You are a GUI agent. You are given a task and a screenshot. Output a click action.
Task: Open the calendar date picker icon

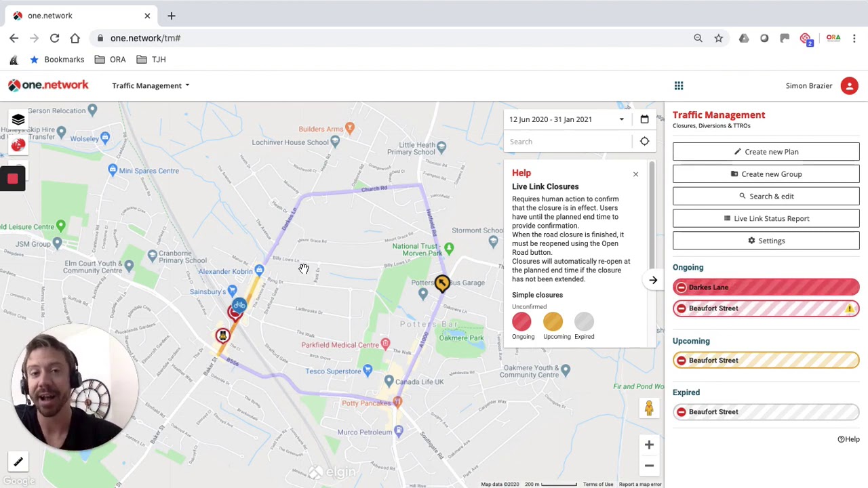tap(644, 119)
